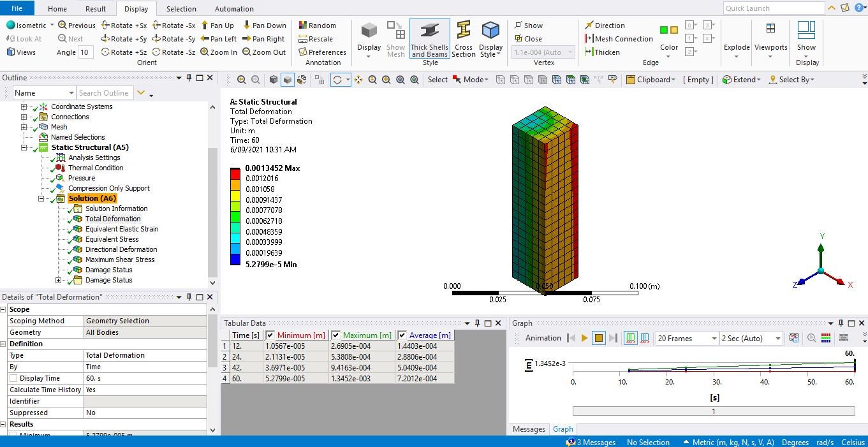Screen dimensions: 868x447
Task: Open the 20 Frames dropdown
Action: coord(686,339)
